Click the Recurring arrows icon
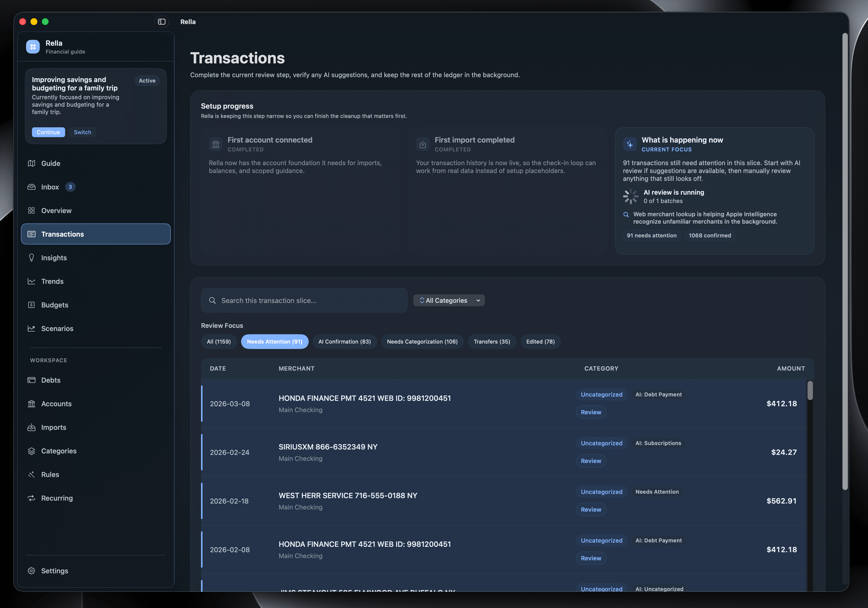868x608 pixels. pyautogui.click(x=31, y=498)
